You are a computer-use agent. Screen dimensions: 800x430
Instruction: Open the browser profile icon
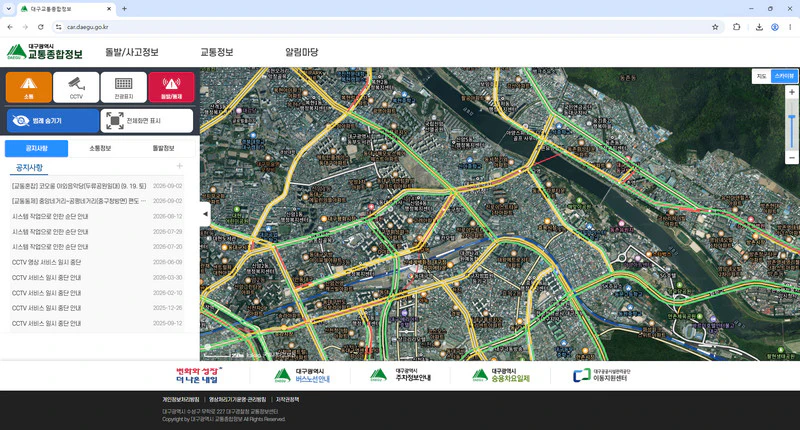tap(774, 27)
